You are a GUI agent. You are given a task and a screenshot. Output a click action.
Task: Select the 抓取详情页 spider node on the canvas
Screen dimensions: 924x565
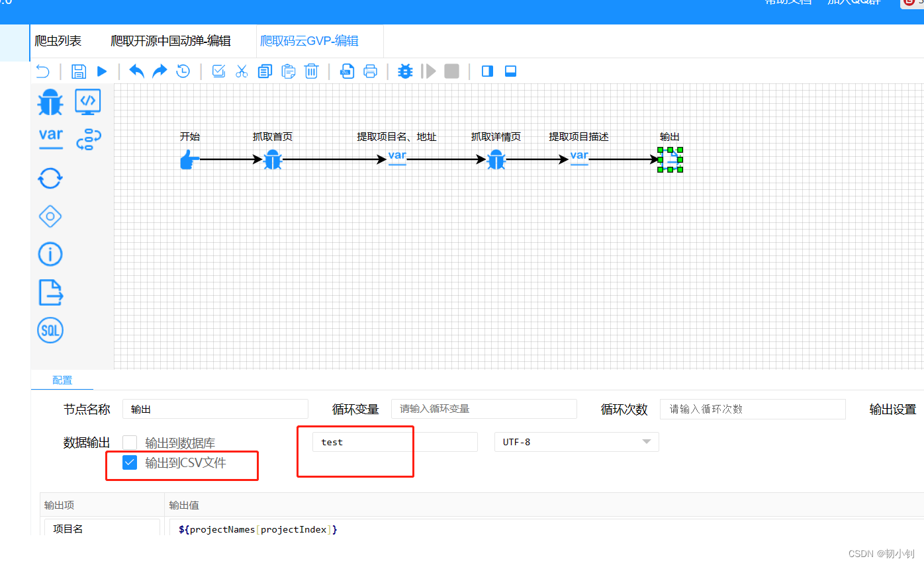click(x=496, y=159)
